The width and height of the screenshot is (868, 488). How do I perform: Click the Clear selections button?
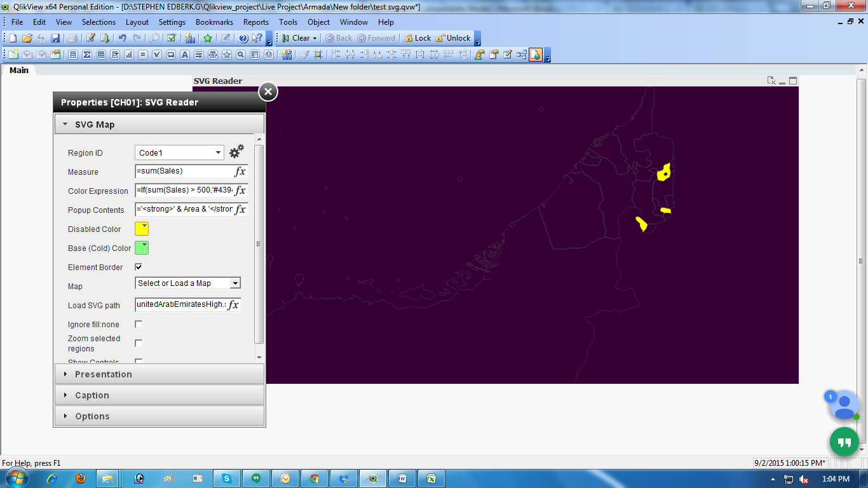pyautogui.click(x=296, y=38)
